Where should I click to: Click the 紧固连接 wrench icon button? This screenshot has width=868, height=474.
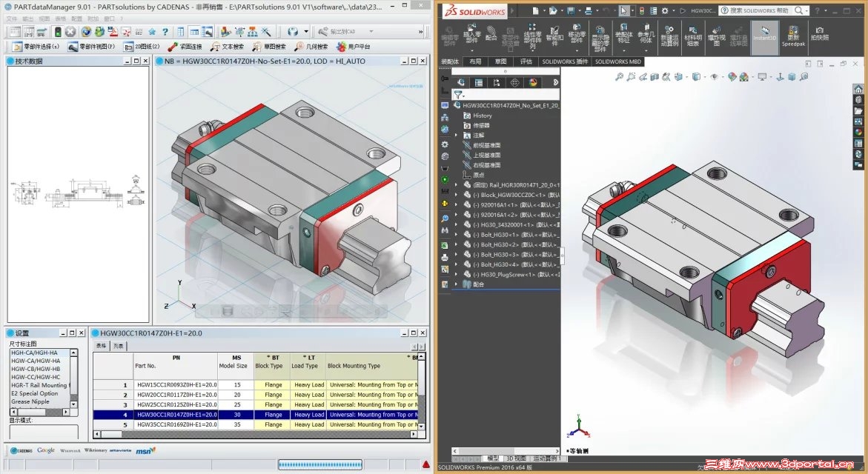click(x=185, y=47)
